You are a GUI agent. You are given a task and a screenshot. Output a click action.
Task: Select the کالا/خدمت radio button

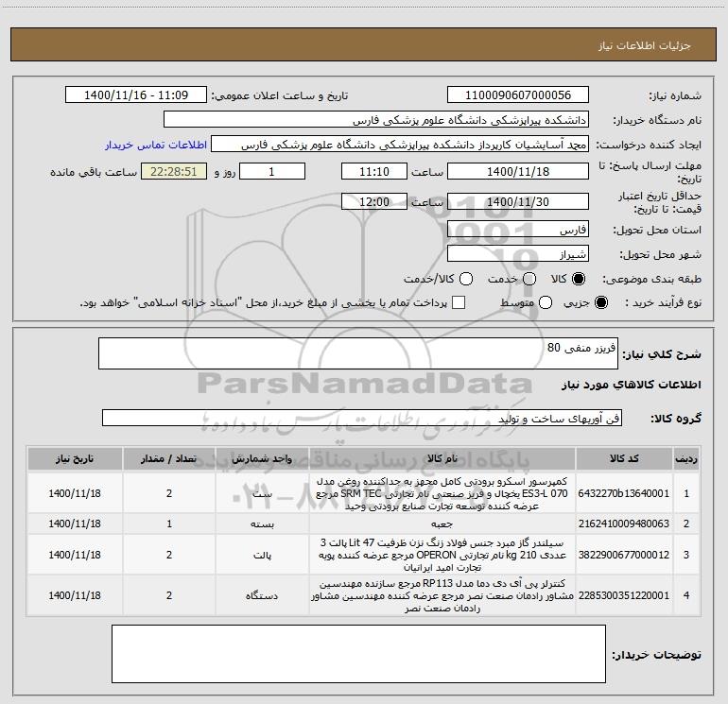(x=466, y=279)
